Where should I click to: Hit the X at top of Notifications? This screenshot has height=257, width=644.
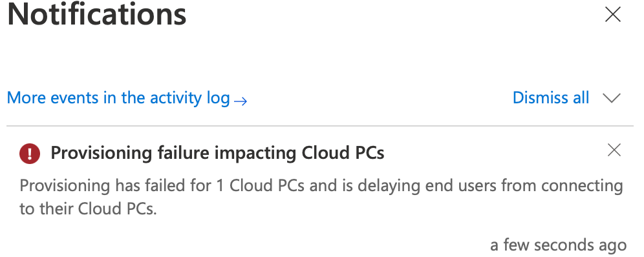613,15
